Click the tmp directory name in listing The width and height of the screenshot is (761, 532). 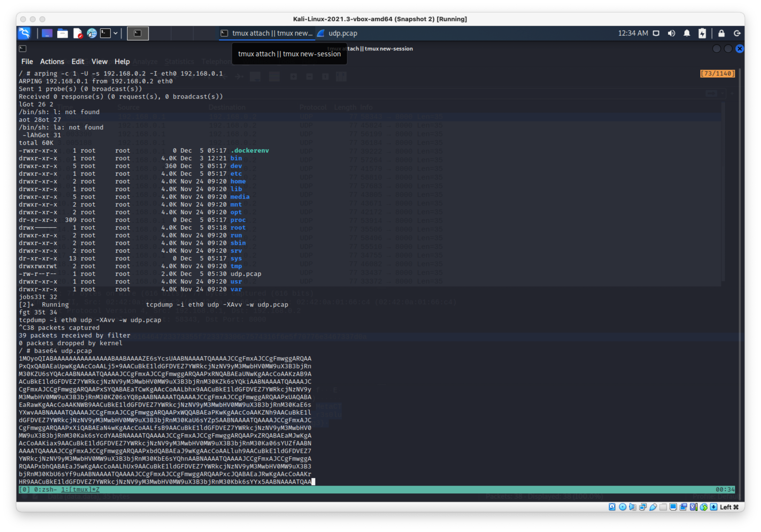(x=236, y=266)
